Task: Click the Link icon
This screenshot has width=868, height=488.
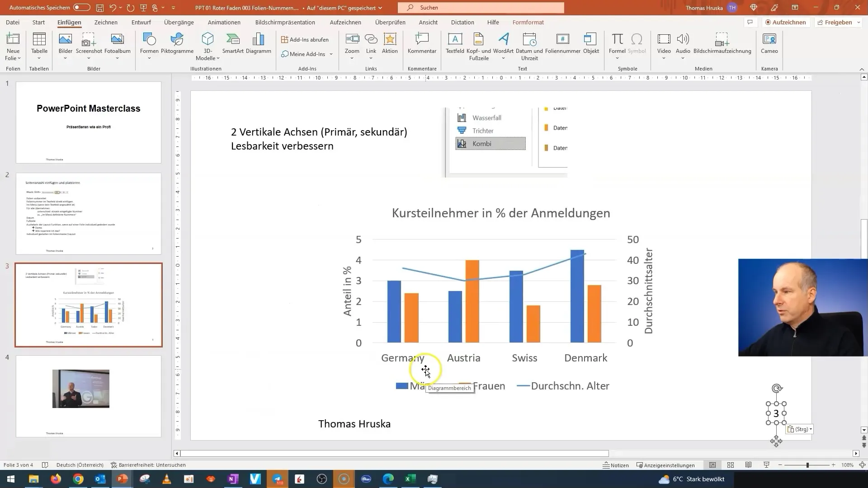Action: tap(371, 40)
